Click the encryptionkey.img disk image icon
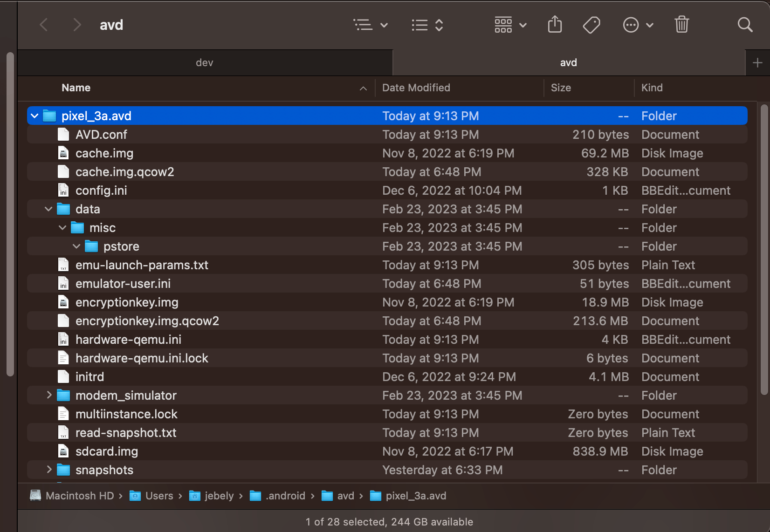The width and height of the screenshot is (770, 532). (x=63, y=302)
